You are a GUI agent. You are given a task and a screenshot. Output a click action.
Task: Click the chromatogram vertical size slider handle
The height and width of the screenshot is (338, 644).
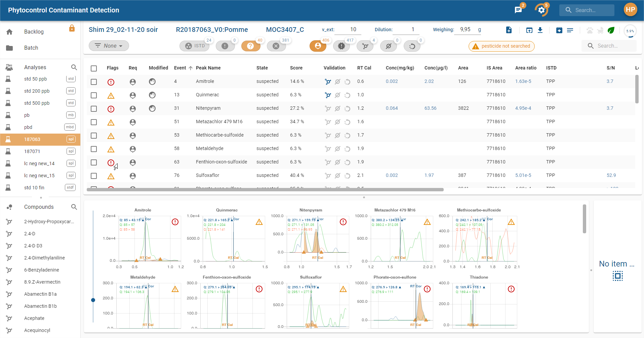(x=93, y=300)
